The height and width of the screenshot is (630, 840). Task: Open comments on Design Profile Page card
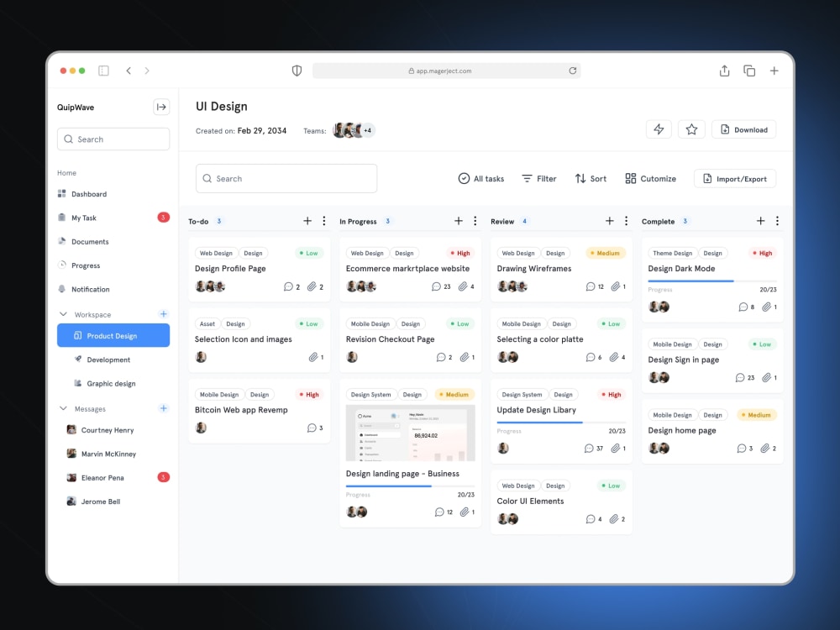[291, 286]
